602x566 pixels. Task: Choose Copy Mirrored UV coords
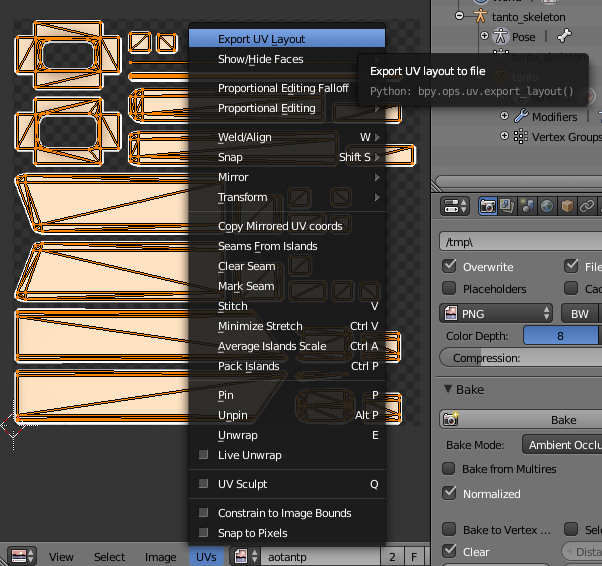[x=287, y=226]
